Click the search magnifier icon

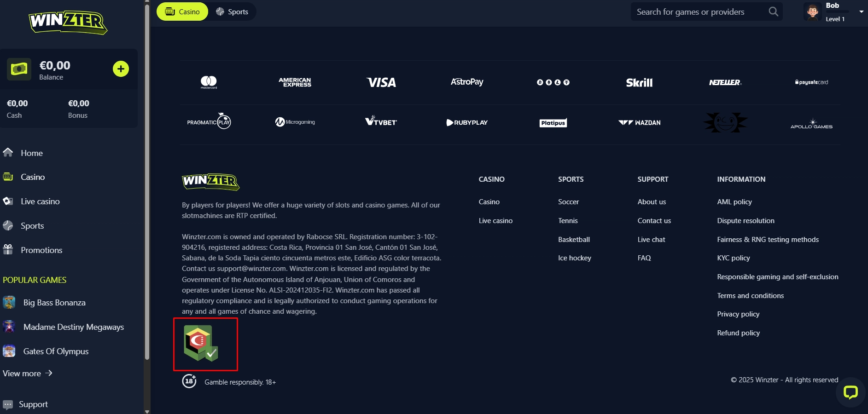click(x=773, y=12)
